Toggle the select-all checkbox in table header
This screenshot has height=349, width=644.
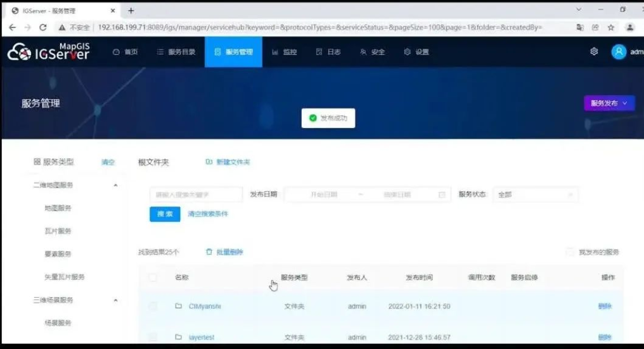pyautogui.click(x=153, y=277)
